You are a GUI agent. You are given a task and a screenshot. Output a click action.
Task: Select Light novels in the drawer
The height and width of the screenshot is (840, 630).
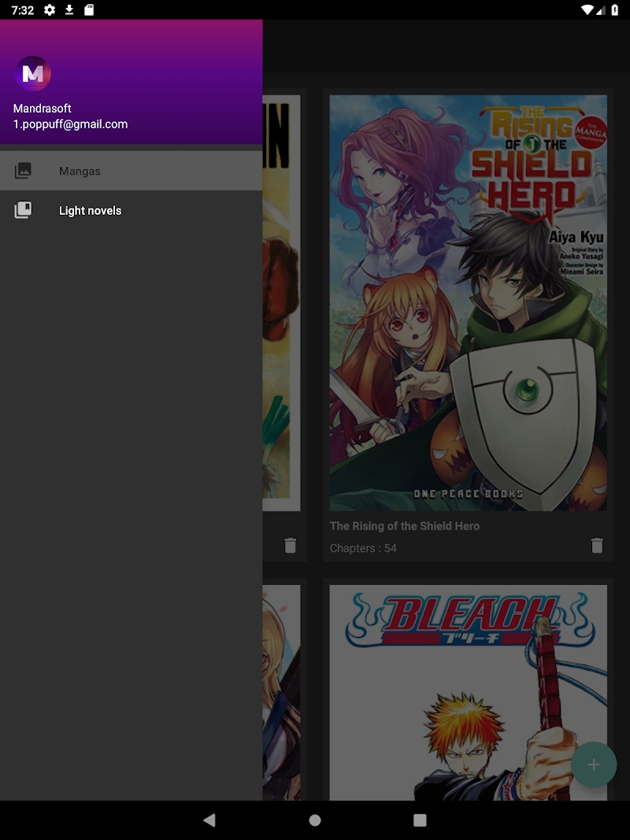132,210
